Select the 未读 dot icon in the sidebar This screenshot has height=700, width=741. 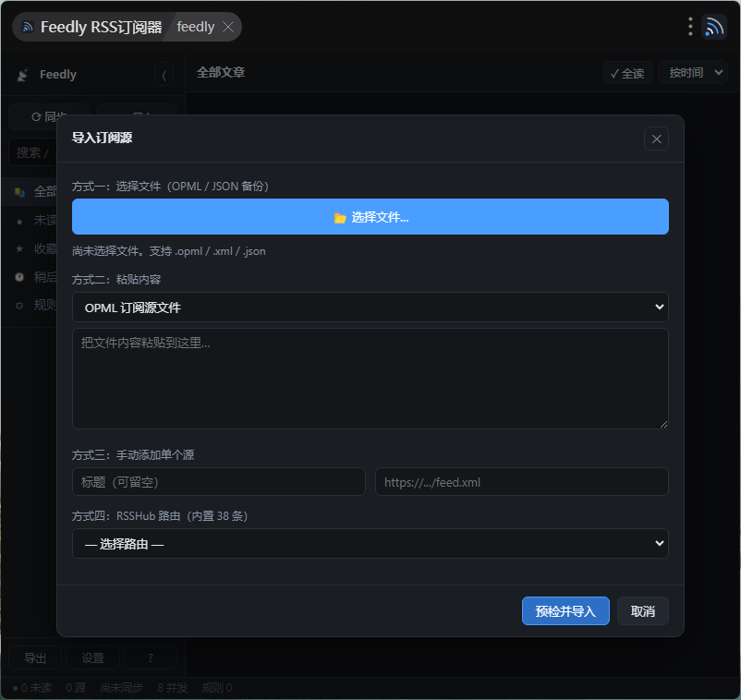click(x=19, y=221)
